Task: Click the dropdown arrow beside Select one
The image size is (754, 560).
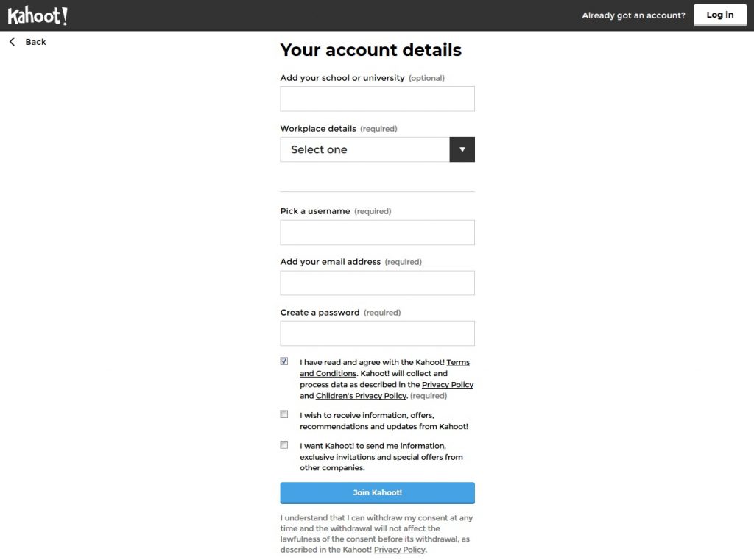Action: (x=462, y=149)
